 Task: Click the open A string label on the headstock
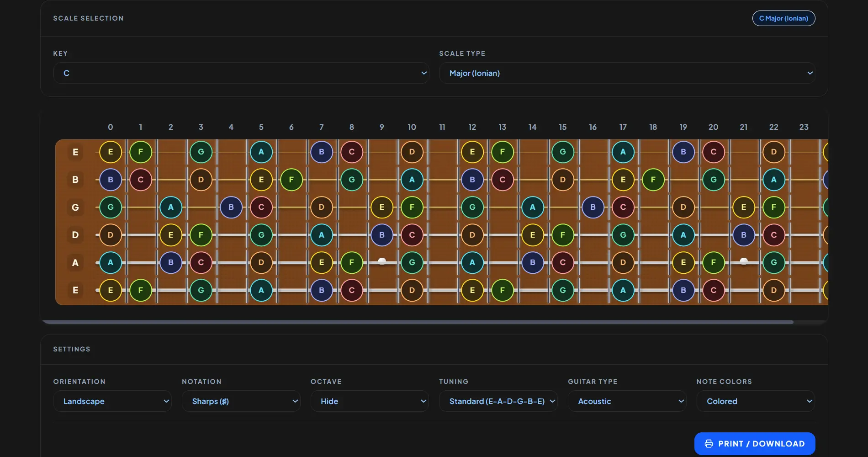[x=75, y=263]
